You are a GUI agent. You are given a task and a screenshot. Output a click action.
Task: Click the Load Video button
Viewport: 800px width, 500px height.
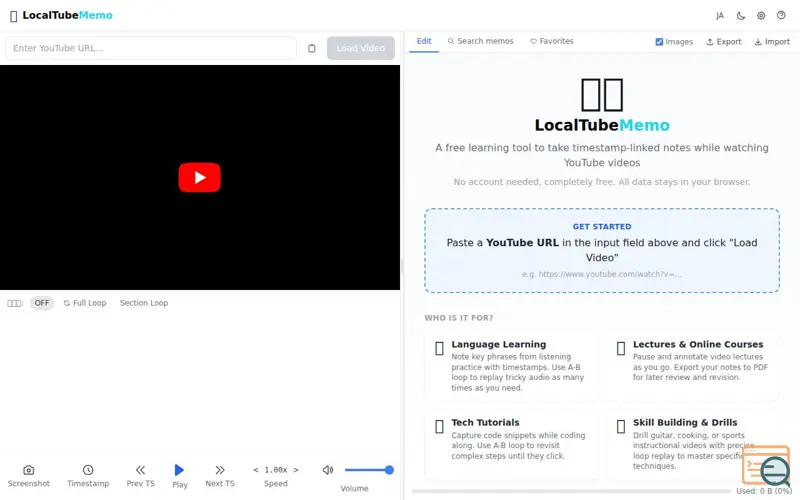(x=361, y=48)
